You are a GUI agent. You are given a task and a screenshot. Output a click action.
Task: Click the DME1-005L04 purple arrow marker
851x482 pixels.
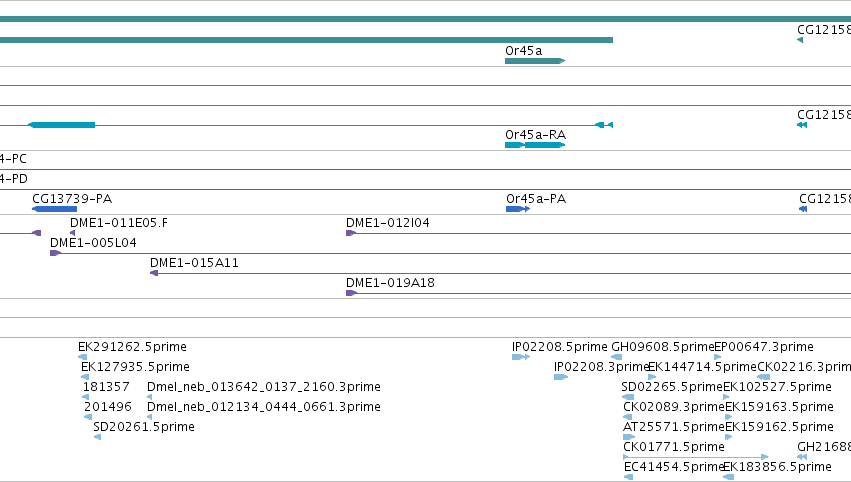click(55, 253)
